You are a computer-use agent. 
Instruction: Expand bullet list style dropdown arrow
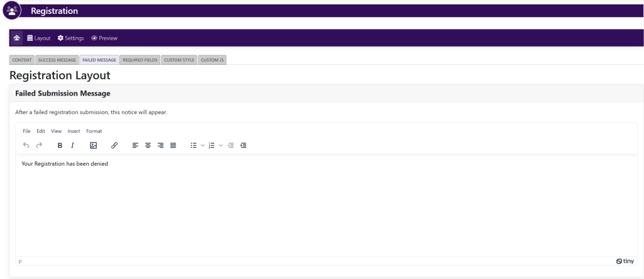coord(203,145)
